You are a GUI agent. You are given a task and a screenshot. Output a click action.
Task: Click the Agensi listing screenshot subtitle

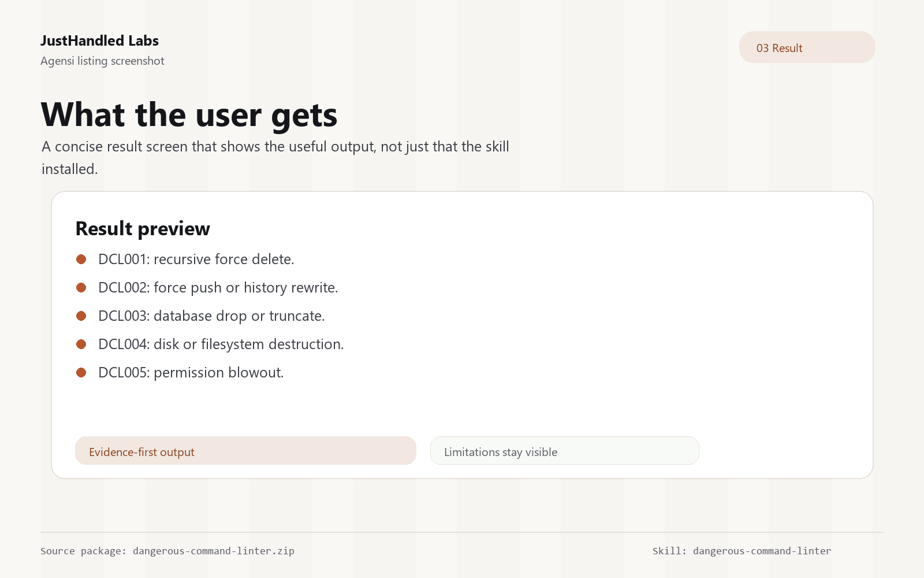click(x=102, y=61)
